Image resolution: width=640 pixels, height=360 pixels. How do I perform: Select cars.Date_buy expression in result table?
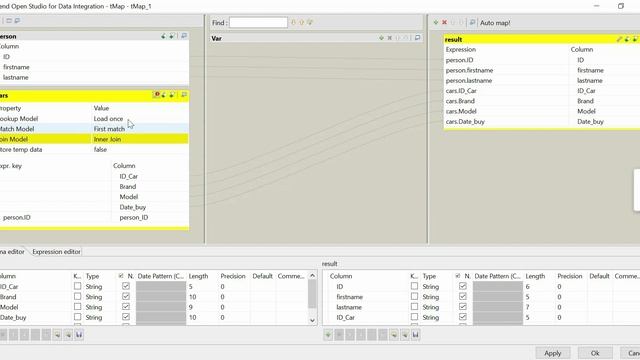tap(465, 122)
